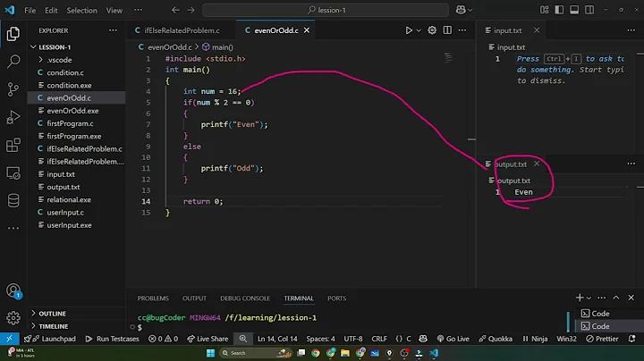
Task: Toggle the bottom panel visibility
Action: pos(574,10)
